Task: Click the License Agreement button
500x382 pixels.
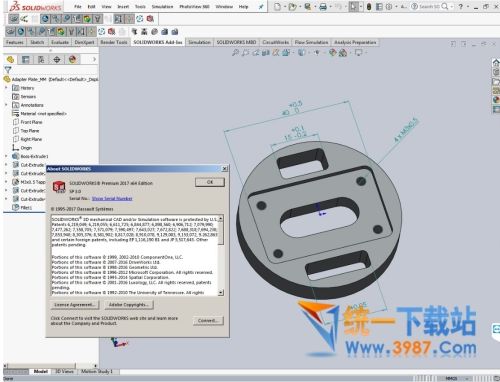Action: pyautogui.click(x=75, y=305)
